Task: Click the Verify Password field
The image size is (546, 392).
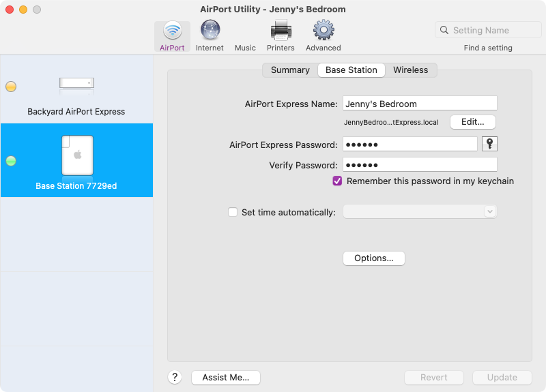Action: point(420,164)
